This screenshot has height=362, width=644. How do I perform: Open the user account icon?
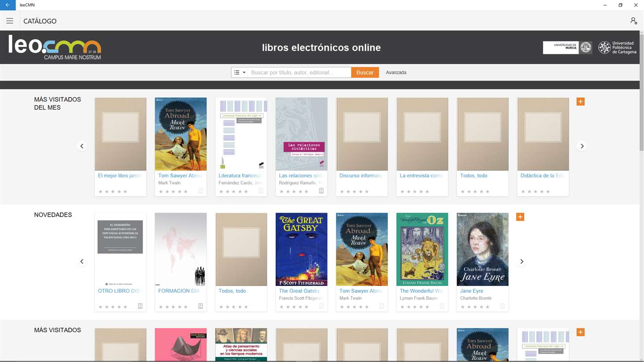click(x=633, y=21)
